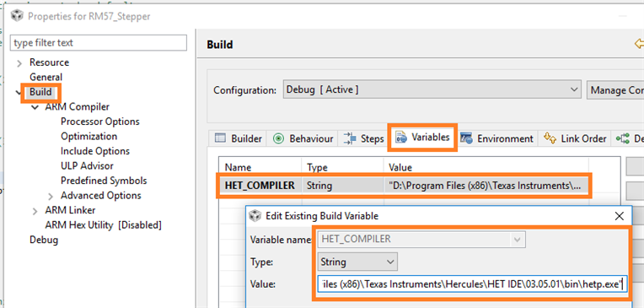Select General in properties tree

[46, 78]
